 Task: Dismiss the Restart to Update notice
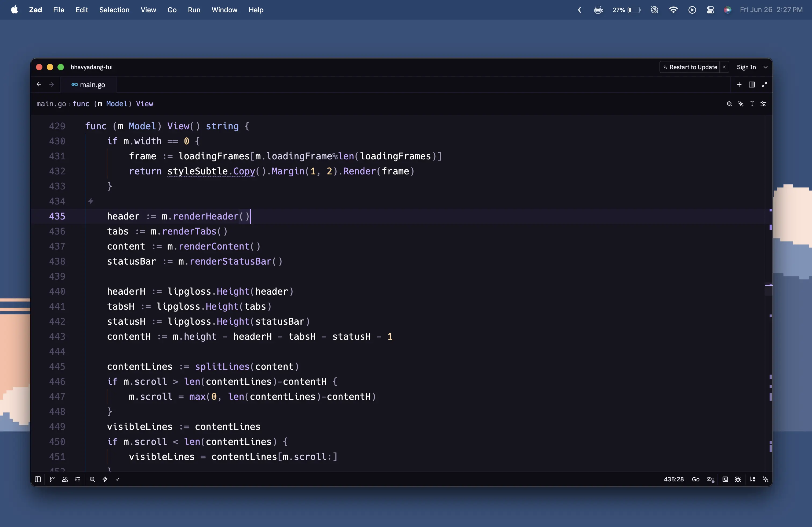[x=724, y=67]
